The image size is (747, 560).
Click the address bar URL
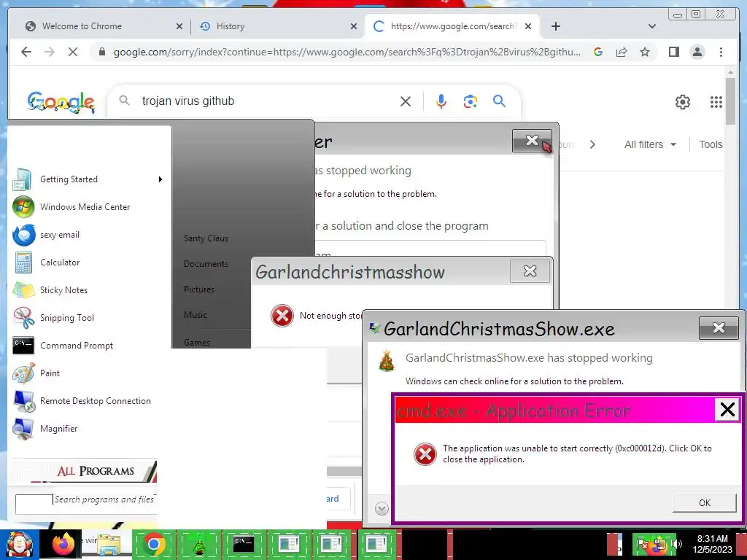(347, 52)
